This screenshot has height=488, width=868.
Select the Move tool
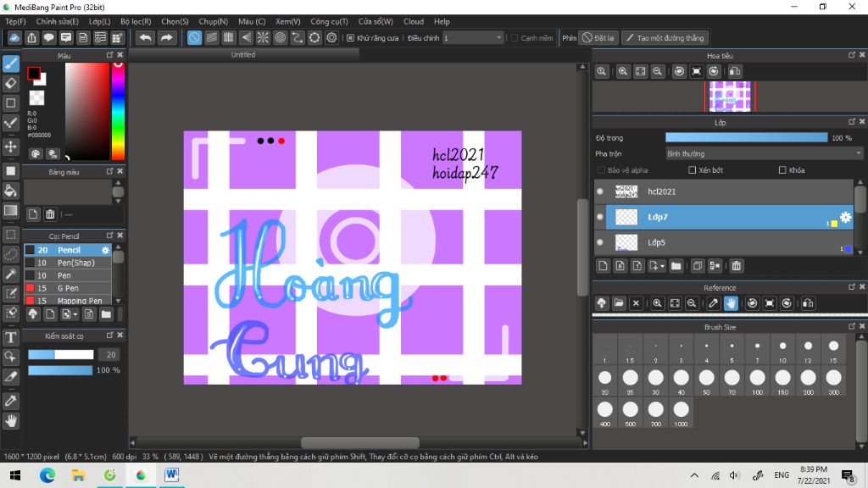[10, 147]
